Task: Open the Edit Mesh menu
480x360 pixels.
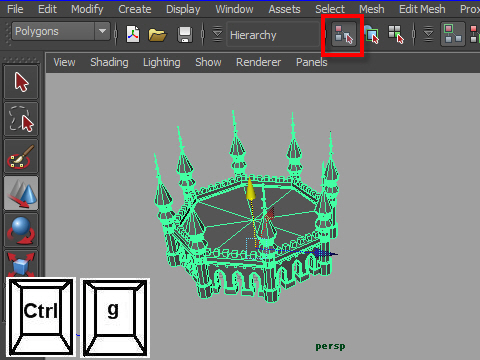Action: point(422,9)
